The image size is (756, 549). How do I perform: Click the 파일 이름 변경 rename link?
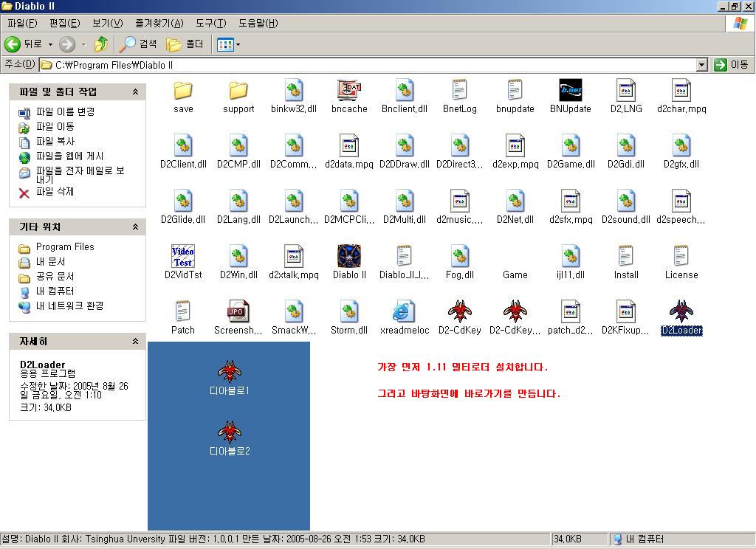(x=65, y=111)
